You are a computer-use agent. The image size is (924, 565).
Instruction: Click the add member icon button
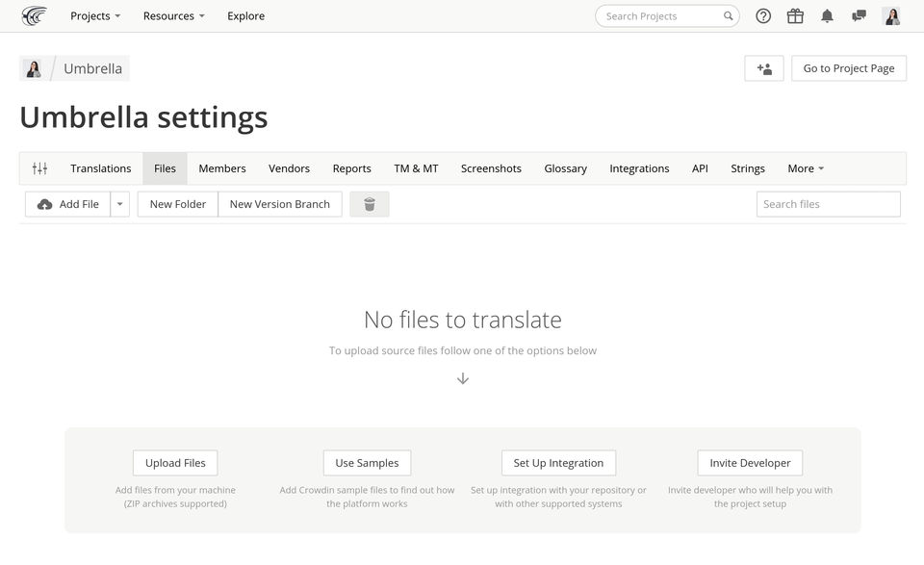pos(764,68)
